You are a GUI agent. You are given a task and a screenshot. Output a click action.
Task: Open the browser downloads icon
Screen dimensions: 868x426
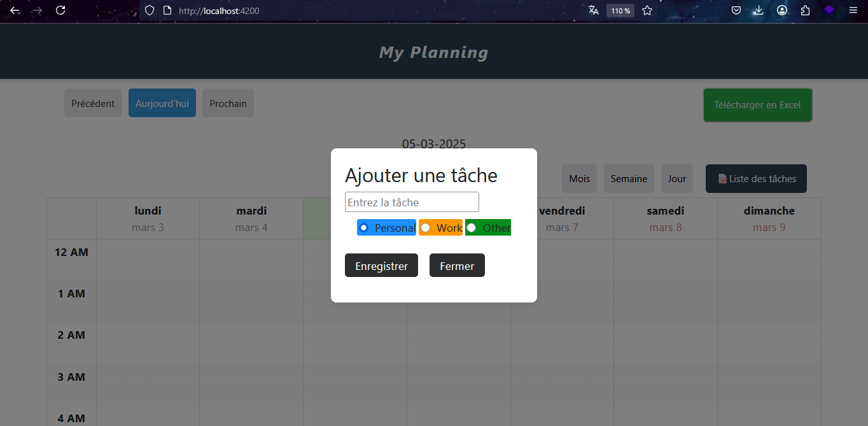click(x=759, y=10)
